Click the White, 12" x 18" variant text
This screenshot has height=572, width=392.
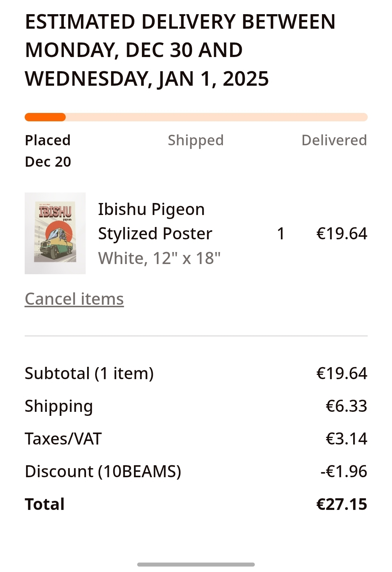click(159, 258)
